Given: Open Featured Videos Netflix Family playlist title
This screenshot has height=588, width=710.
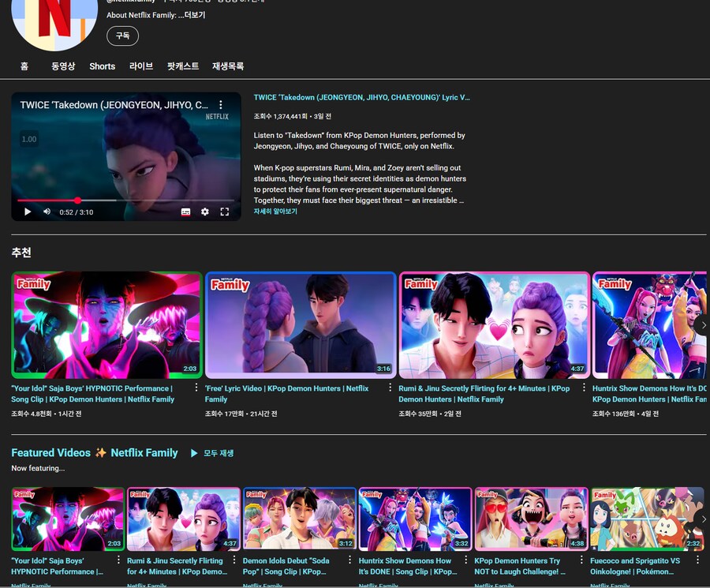Looking at the screenshot, I should [x=95, y=452].
